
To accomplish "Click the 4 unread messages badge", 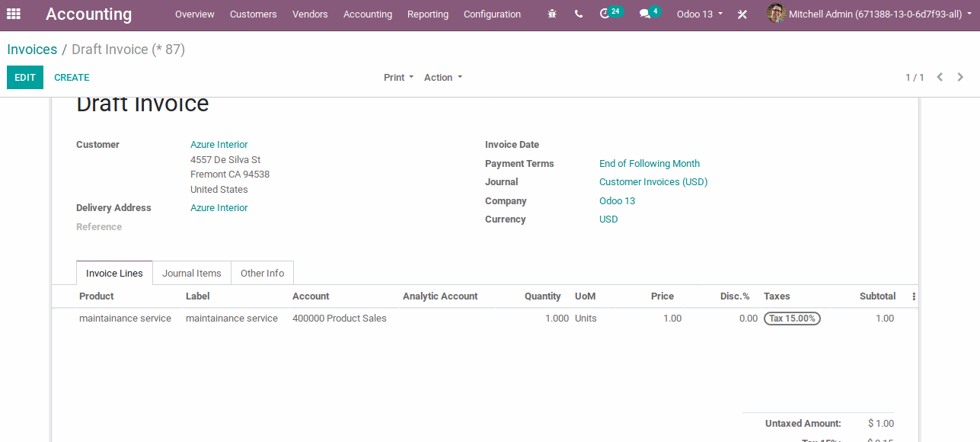I will 656,9.
